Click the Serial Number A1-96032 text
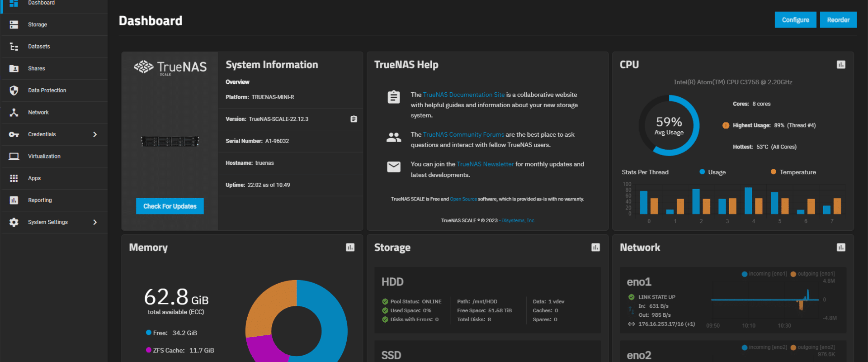The height and width of the screenshot is (362, 868). (257, 141)
